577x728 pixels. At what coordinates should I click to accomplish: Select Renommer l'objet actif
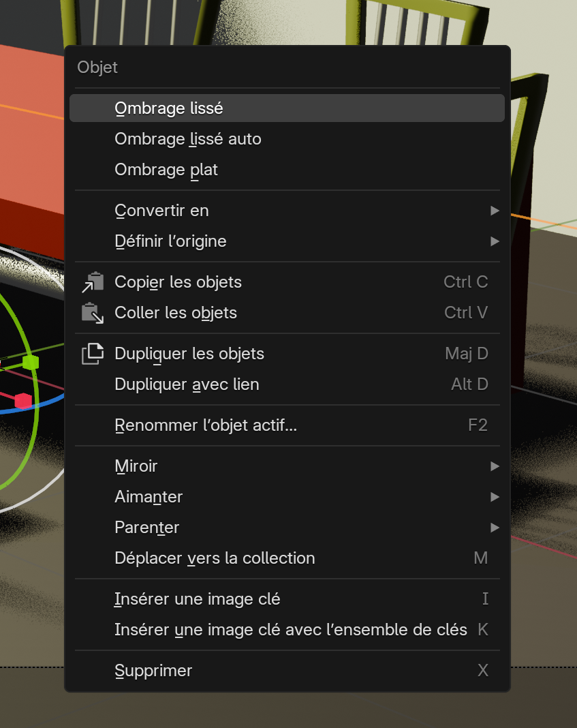coord(206,425)
